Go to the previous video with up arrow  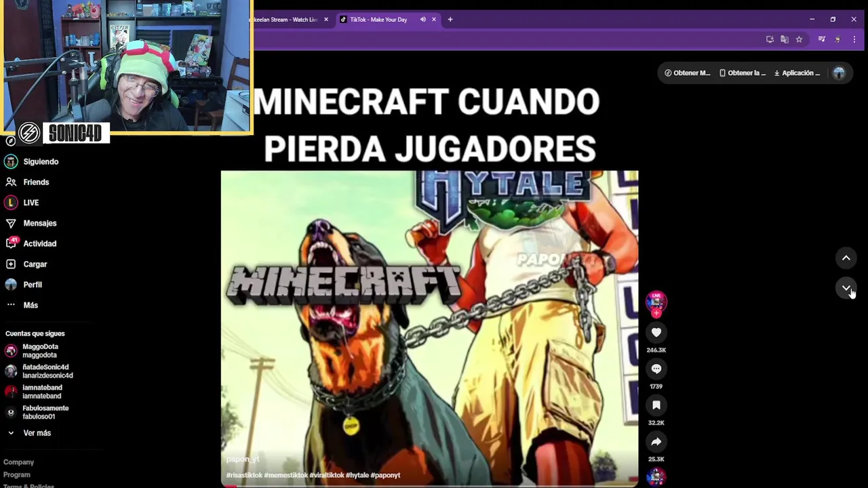(x=846, y=258)
